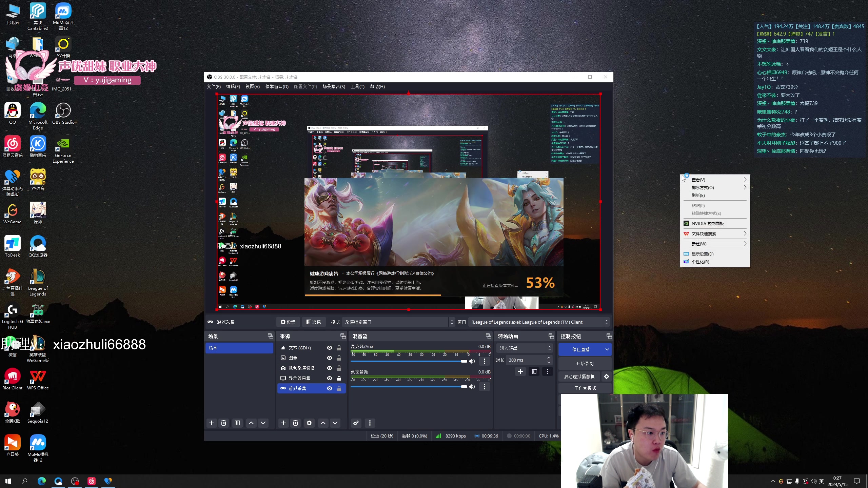Viewport: 868px width, 488px height.
Task: Open source 滤镜 button
Action: (314, 322)
